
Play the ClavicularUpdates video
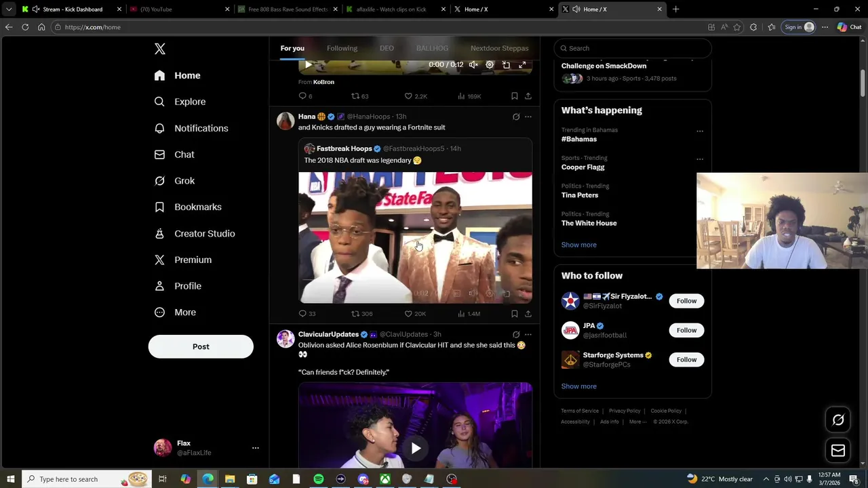[416, 448]
